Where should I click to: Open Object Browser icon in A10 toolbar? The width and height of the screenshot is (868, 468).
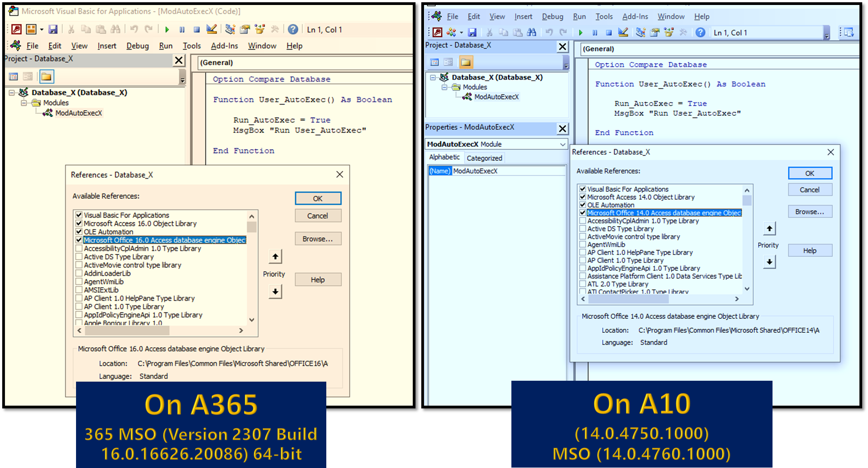coord(669,32)
